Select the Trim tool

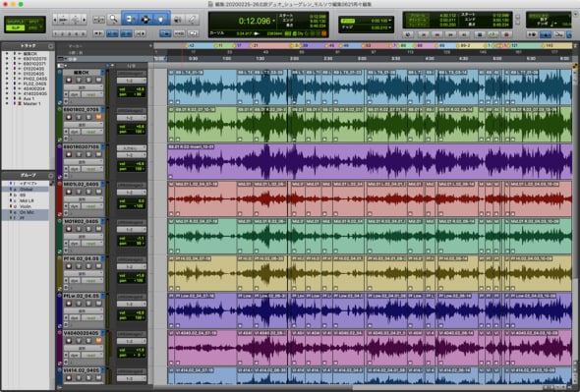point(130,19)
